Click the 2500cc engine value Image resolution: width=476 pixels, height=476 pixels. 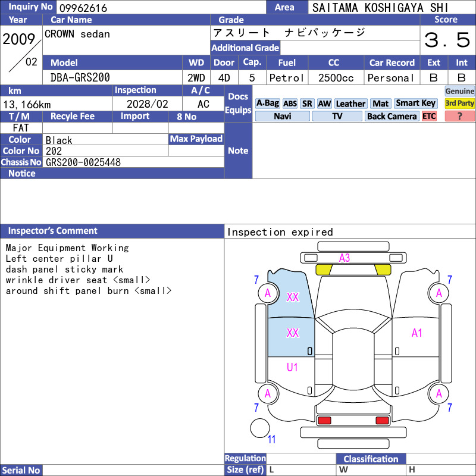336,78
